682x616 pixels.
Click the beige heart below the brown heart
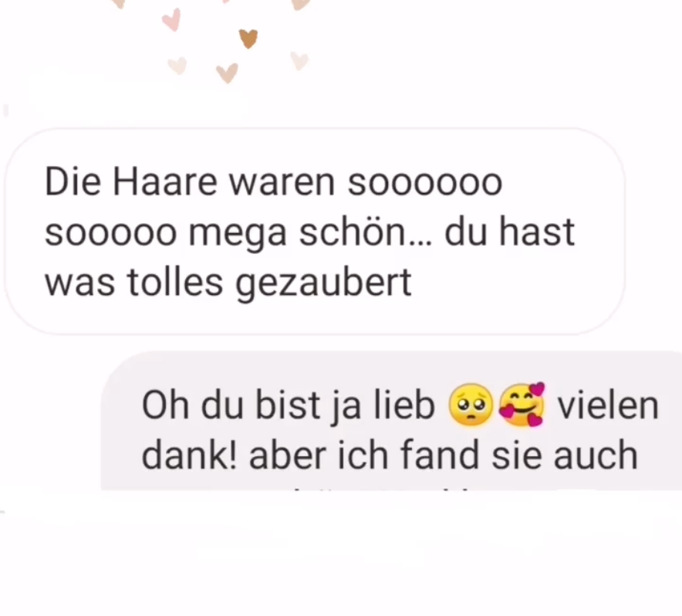pyautogui.click(x=227, y=73)
